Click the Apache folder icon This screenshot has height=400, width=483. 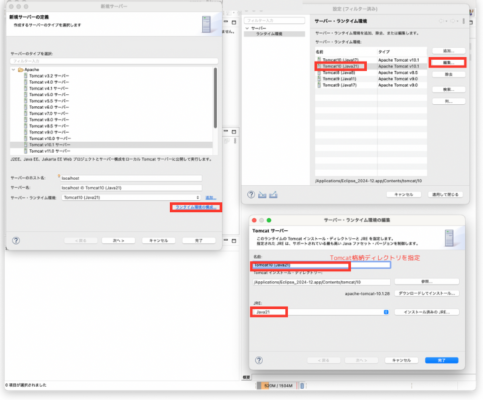21,70
